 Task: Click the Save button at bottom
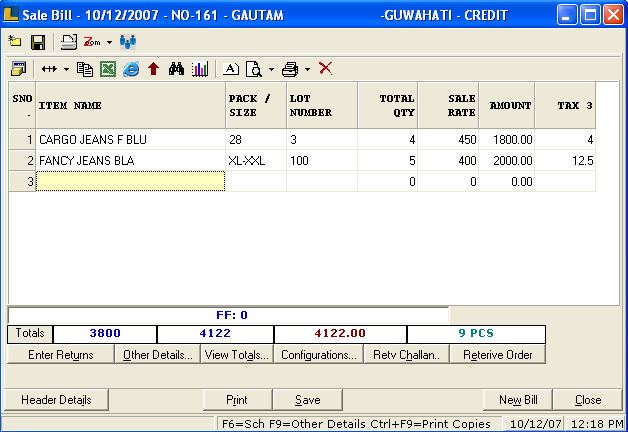pyautogui.click(x=308, y=400)
